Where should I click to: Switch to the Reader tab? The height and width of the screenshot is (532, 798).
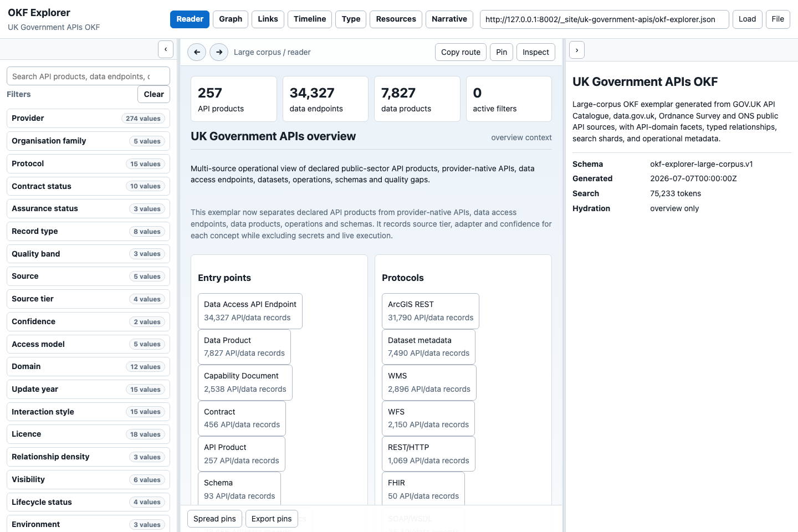190,19
